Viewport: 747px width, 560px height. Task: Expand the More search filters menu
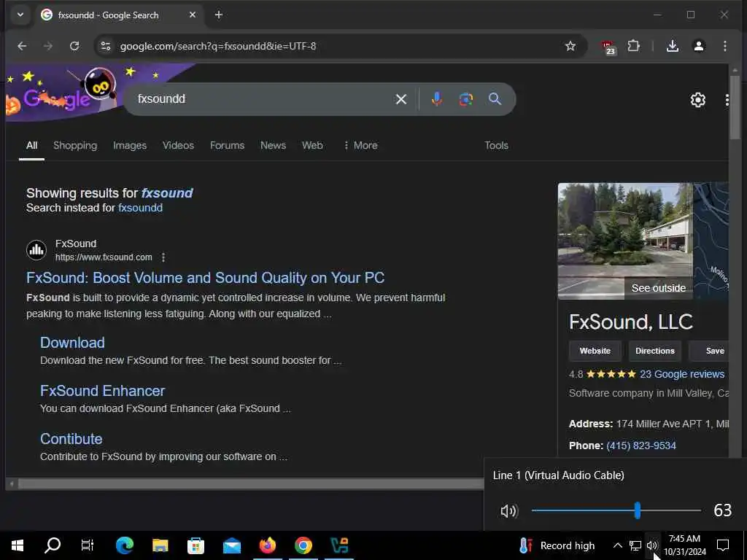click(360, 145)
